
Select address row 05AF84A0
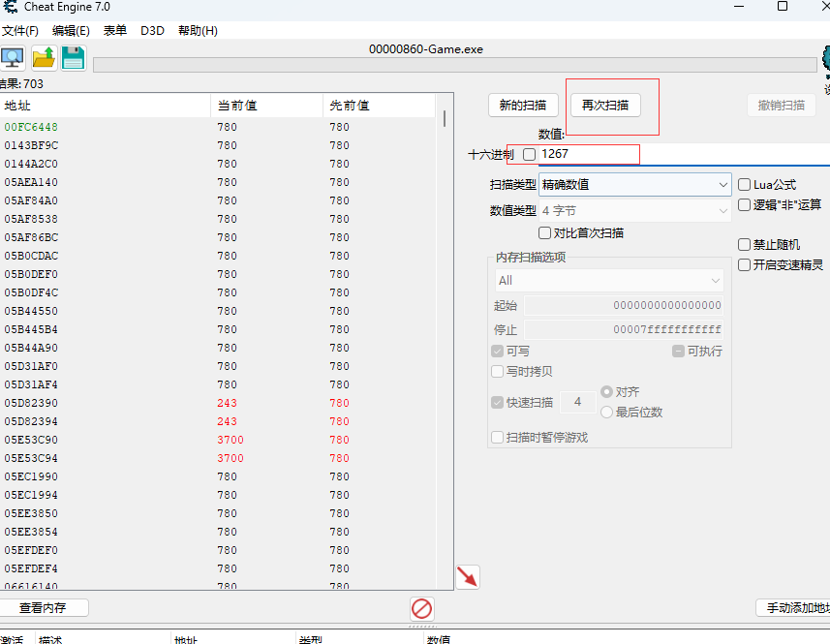(x=218, y=200)
